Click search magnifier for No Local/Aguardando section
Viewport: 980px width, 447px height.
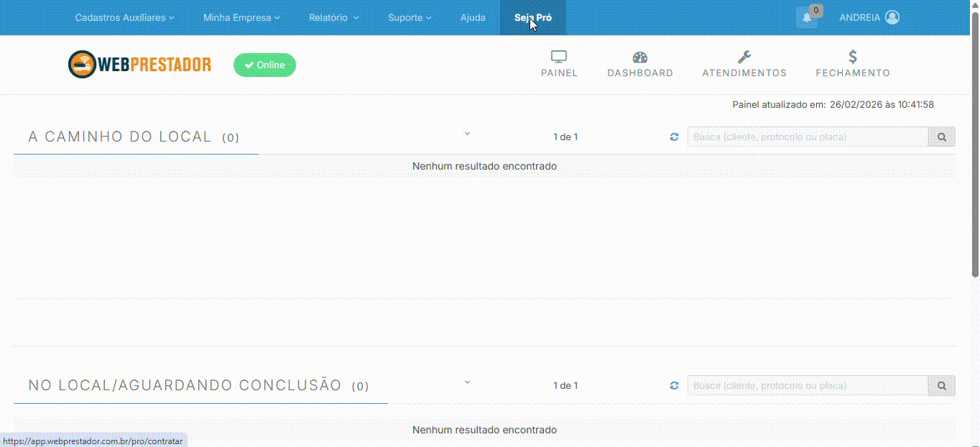pos(941,386)
